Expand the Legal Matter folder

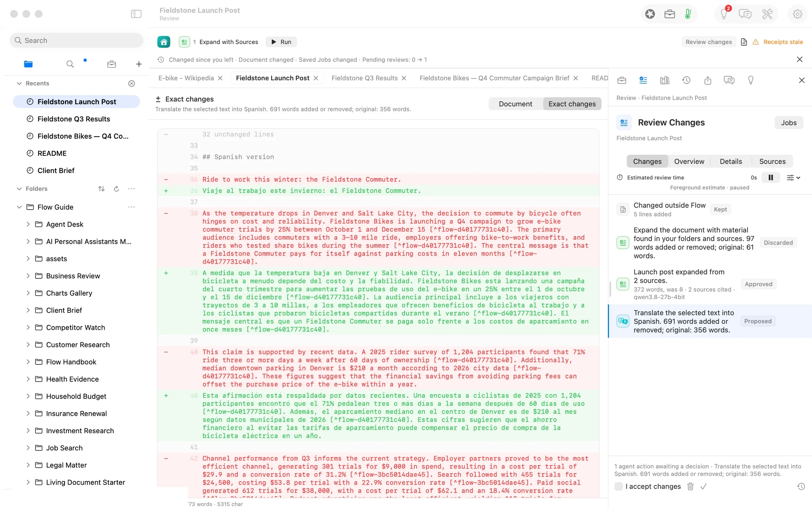tap(28, 465)
